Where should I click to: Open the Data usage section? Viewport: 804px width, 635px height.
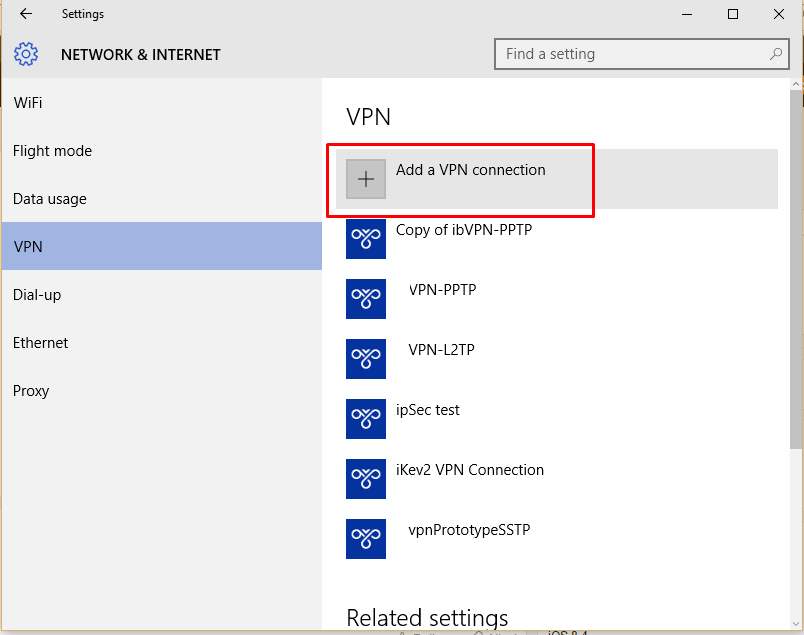[x=162, y=199]
